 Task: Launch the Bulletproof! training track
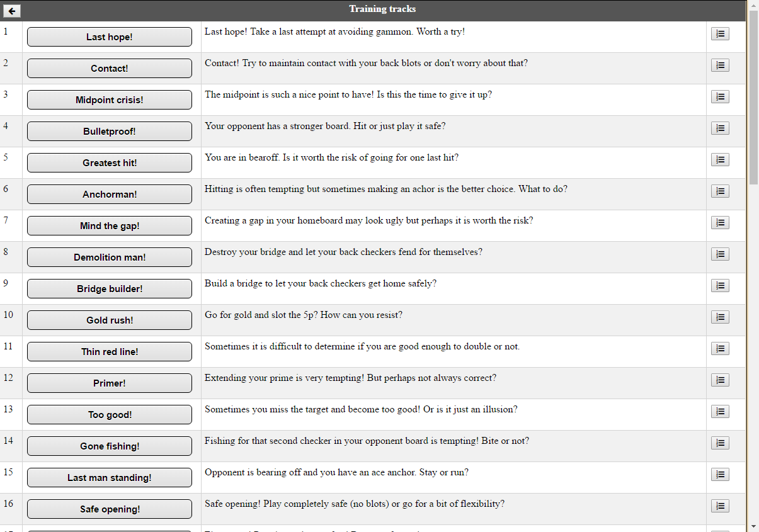pyautogui.click(x=110, y=132)
